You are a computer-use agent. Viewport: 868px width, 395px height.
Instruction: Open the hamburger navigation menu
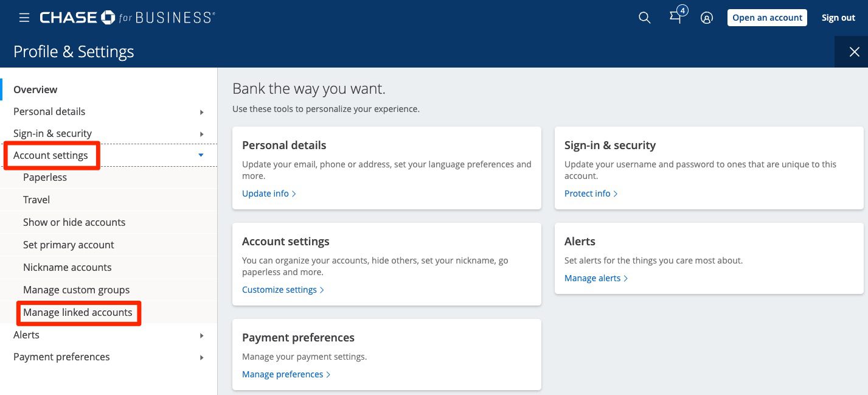click(24, 17)
